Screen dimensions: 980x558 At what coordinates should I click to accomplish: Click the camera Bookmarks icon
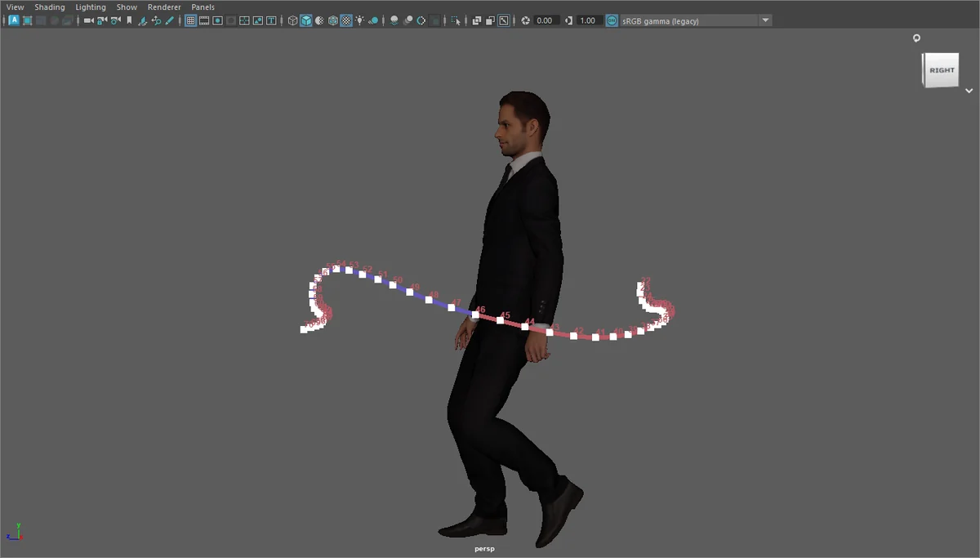(129, 20)
